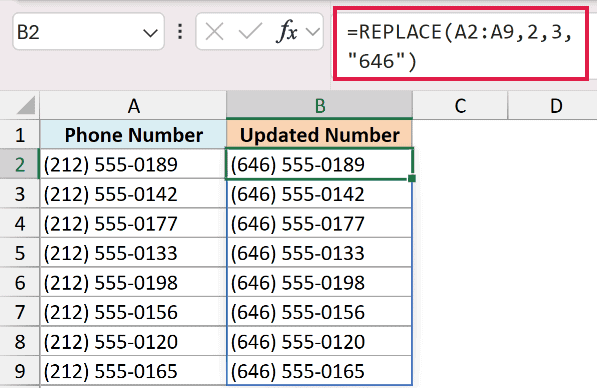Select cell with (646) 555-0142
This screenshot has height=388, width=597.
[319, 194]
